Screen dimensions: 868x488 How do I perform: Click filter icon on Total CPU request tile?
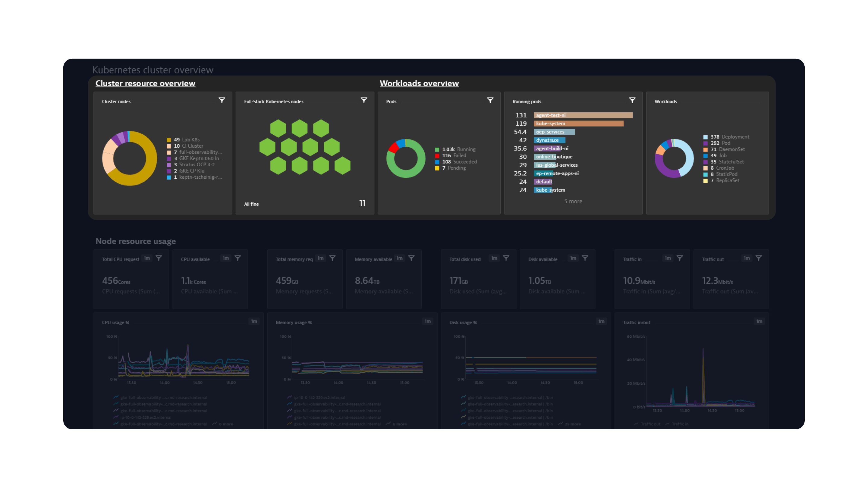[x=159, y=258]
